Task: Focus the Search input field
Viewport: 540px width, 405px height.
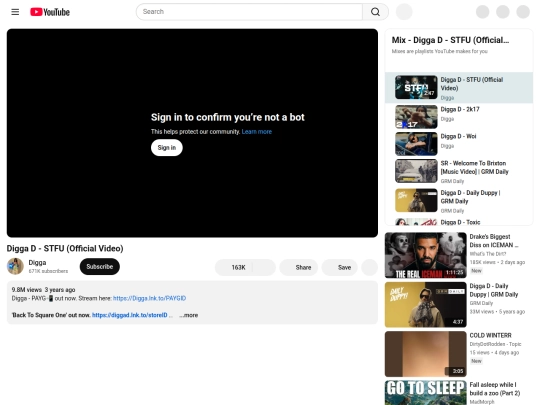Action: tap(249, 12)
